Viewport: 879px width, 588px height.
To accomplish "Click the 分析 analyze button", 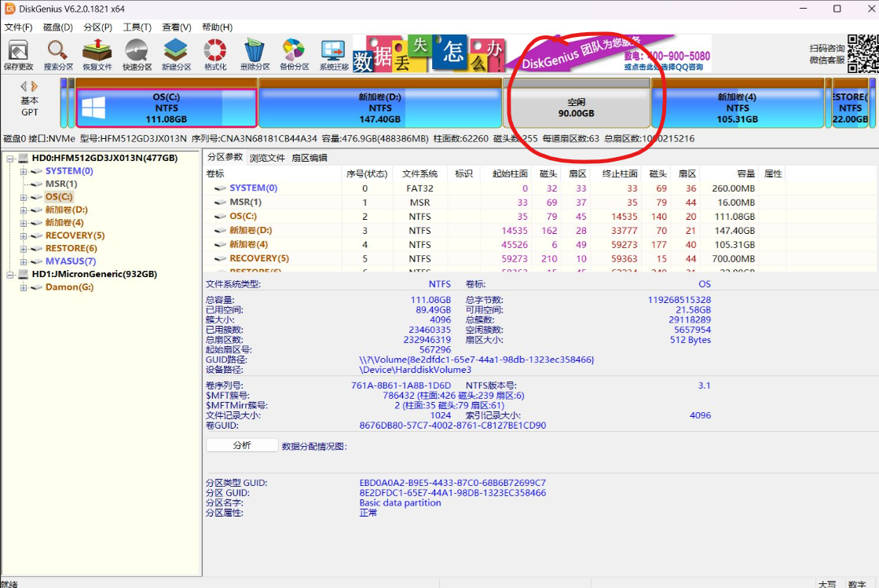I will pyautogui.click(x=242, y=445).
